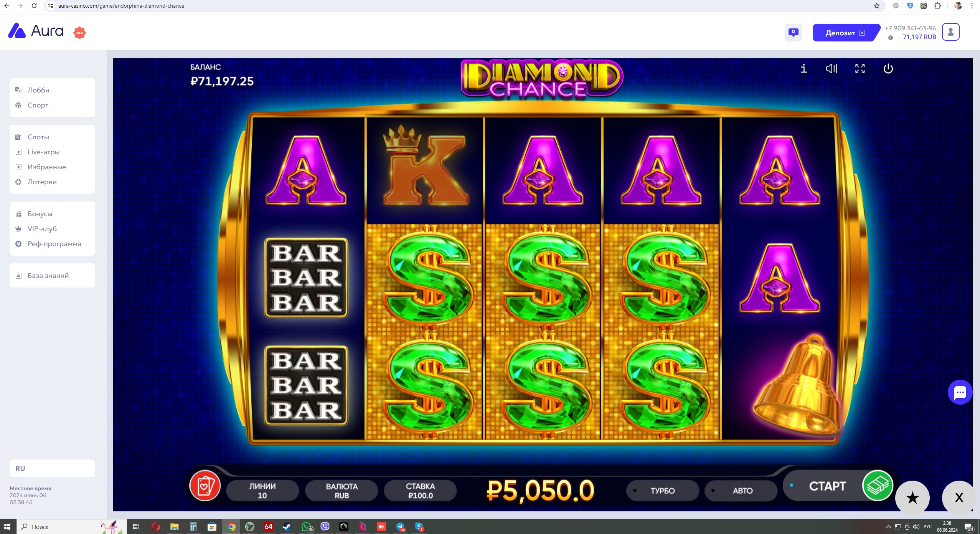Viewport: 980px width, 534px height.
Task: Start a spin with СТАРТ
Action: pos(827,486)
